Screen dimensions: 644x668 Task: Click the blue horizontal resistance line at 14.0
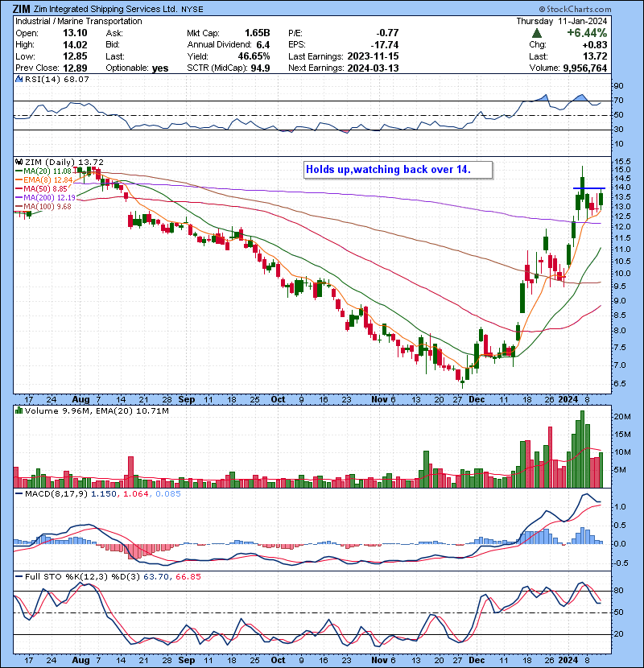tap(589, 188)
